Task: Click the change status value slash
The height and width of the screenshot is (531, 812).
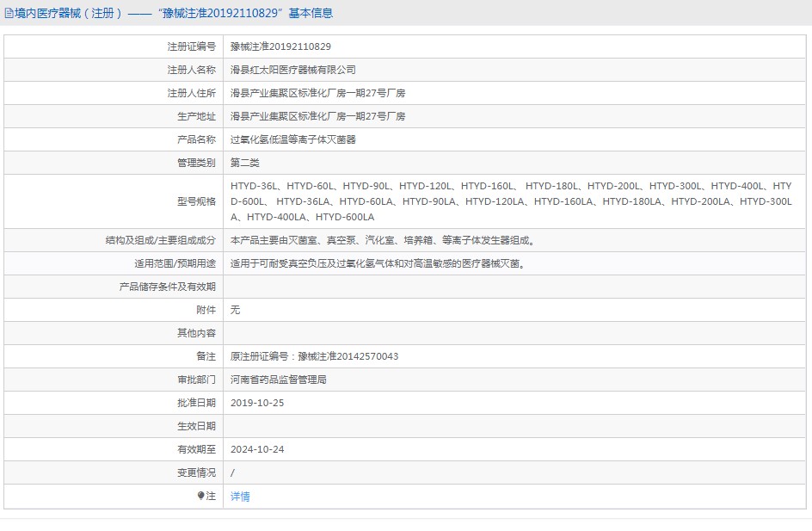Action: (x=232, y=473)
